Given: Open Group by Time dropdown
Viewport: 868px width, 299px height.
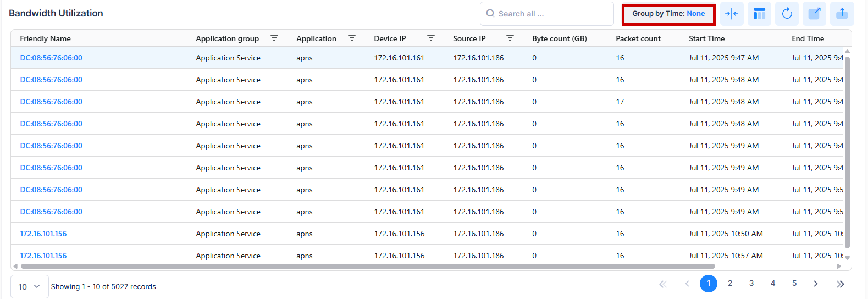Looking at the screenshot, I should tap(668, 14).
